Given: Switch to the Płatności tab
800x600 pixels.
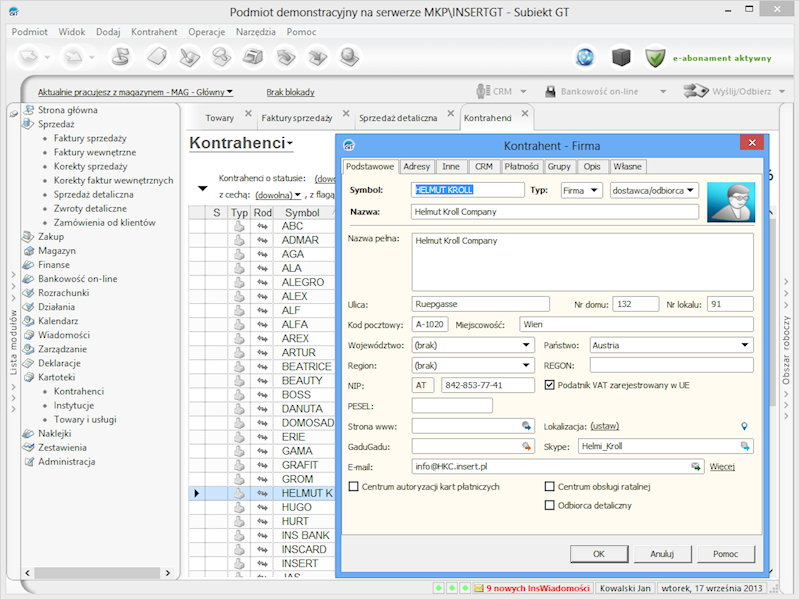Looking at the screenshot, I should click(521, 166).
